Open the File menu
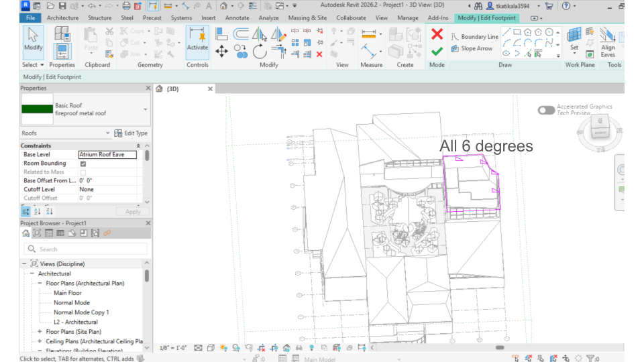 (x=30, y=18)
